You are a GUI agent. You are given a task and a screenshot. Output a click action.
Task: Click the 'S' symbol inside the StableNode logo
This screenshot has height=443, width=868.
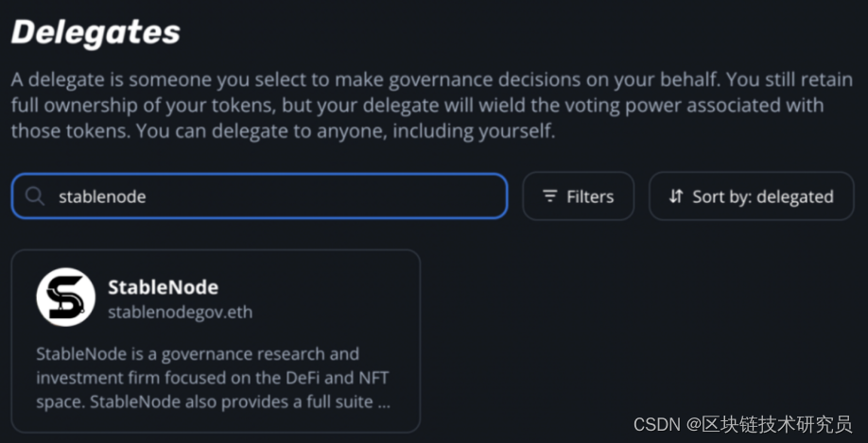(x=65, y=298)
